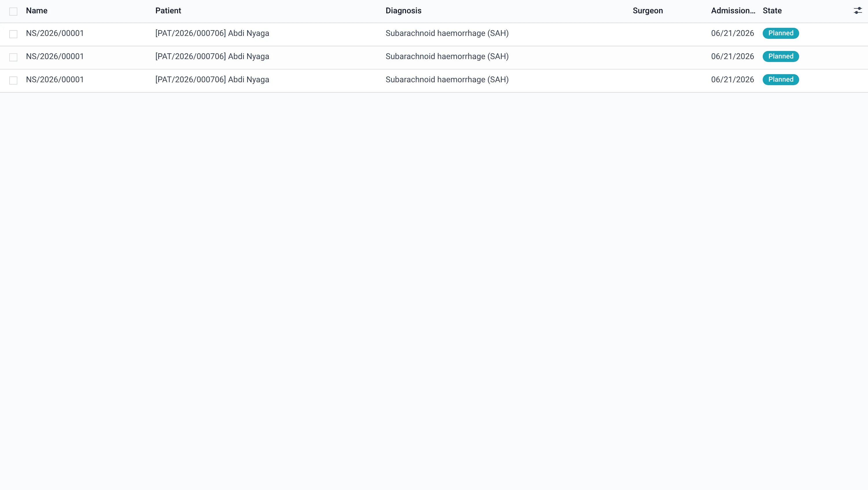Sort by State column header
This screenshot has height=490, width=868.
click(772, 11)
